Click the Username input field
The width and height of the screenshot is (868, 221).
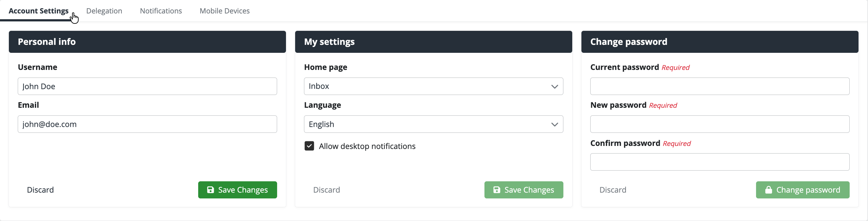(147, 86)
